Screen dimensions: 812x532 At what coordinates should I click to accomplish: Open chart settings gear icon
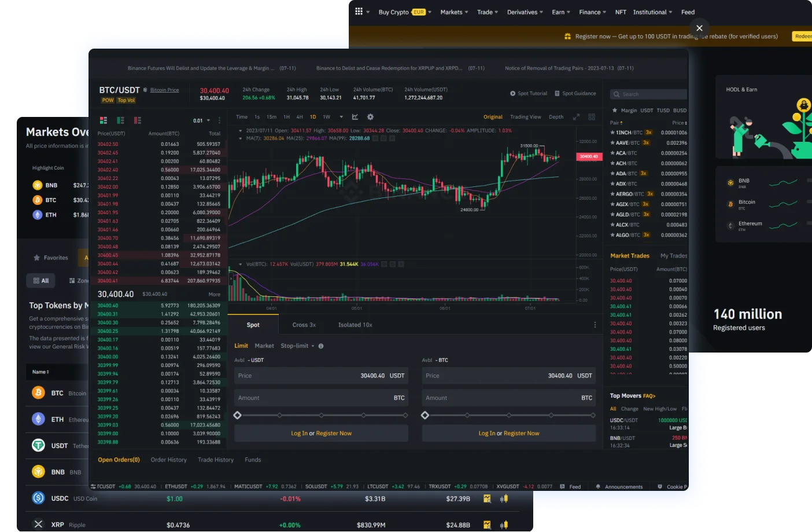coord(370,117)
